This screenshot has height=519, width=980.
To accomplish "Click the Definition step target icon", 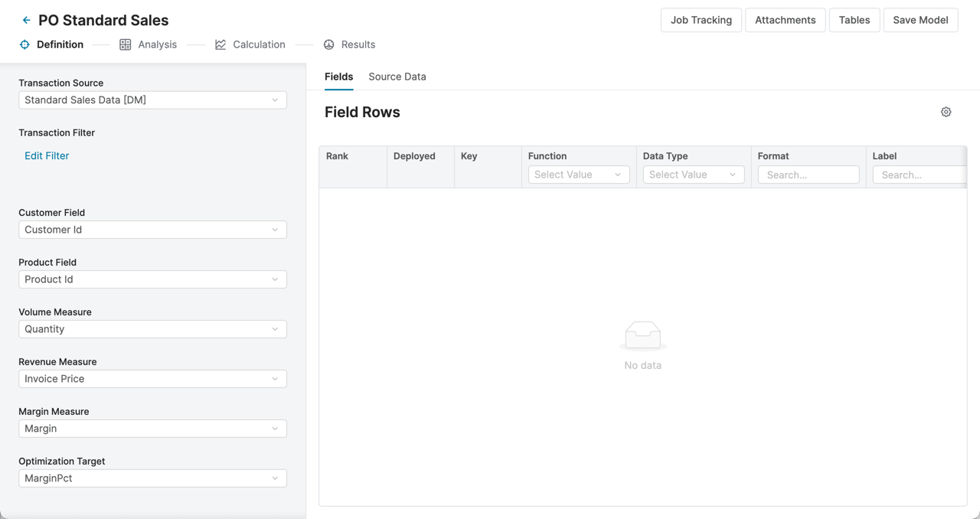I will (24, 44).
